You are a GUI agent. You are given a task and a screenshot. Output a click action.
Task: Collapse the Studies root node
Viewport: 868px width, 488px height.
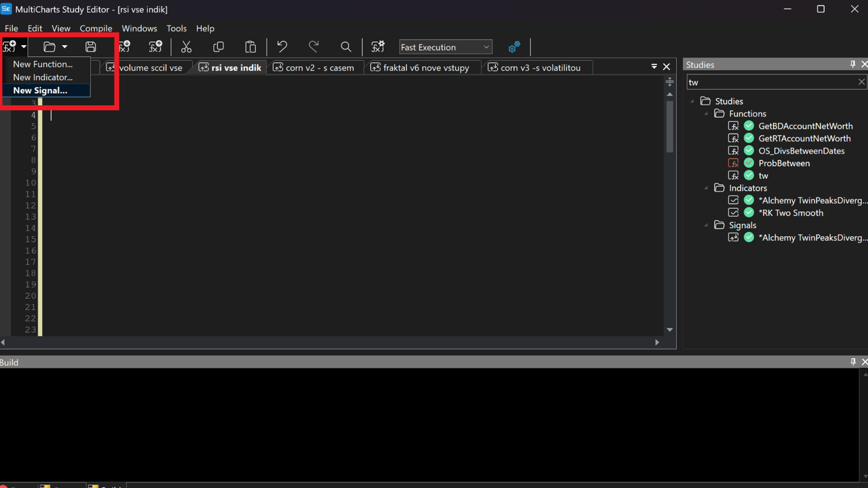pyautogui.click(x=693, y=101)
